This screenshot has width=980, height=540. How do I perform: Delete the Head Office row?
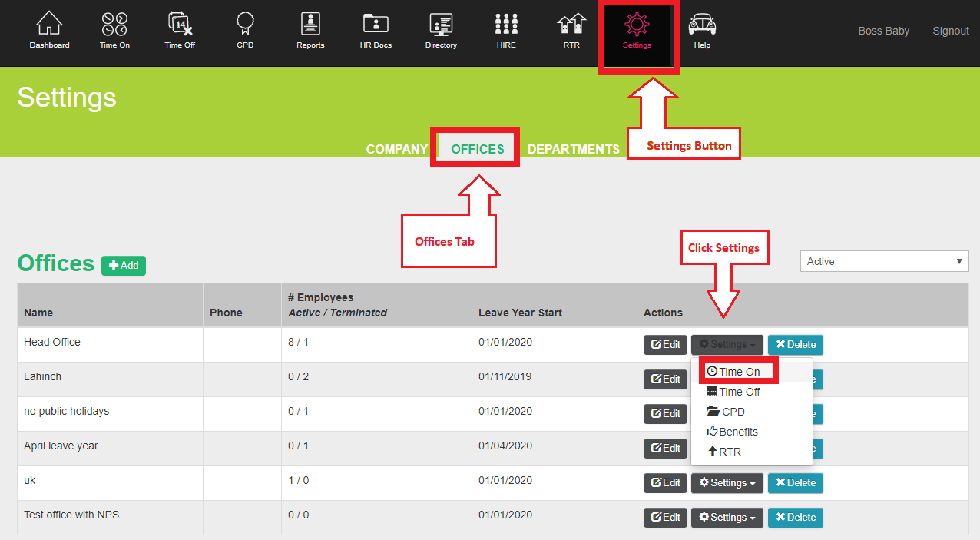pos(795,345)
